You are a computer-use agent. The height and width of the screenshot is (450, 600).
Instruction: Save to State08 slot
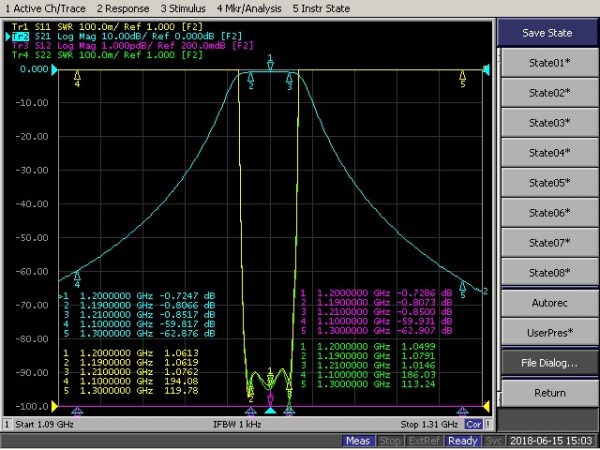pyautogui.click(x=549, y=272)
